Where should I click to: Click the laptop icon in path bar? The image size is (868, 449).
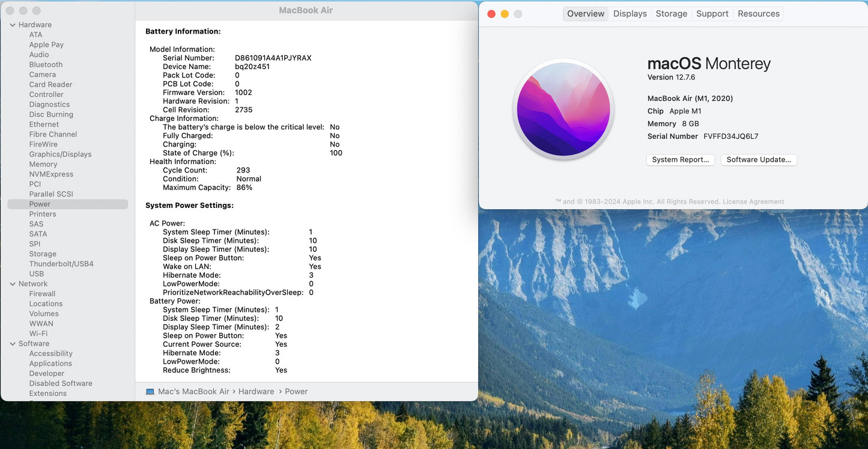point(150,391)
